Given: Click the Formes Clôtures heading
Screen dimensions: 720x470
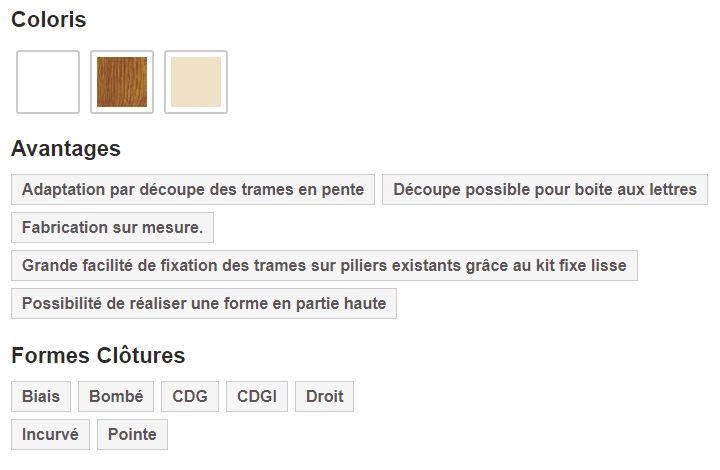Looking at the screenshot, I should [x=98, y=356].
